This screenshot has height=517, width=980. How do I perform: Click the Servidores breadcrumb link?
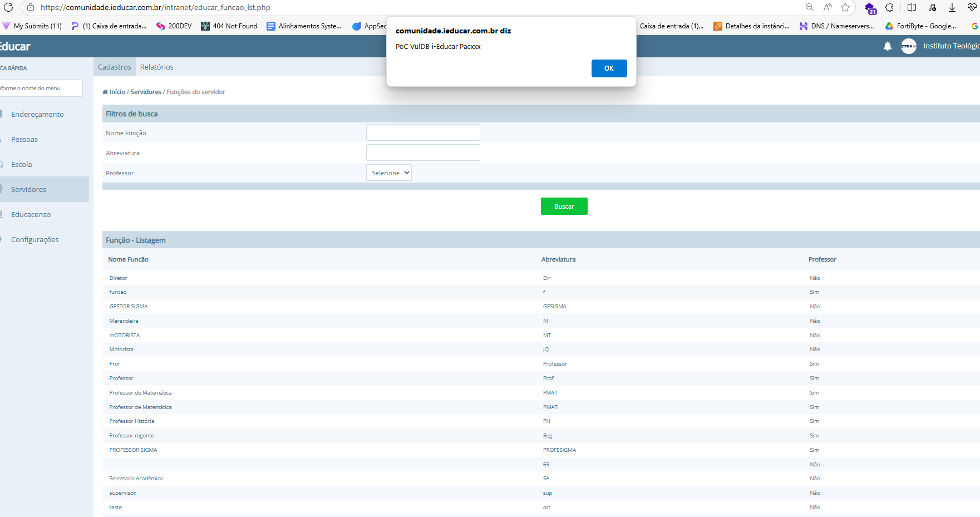coord(146,92)
